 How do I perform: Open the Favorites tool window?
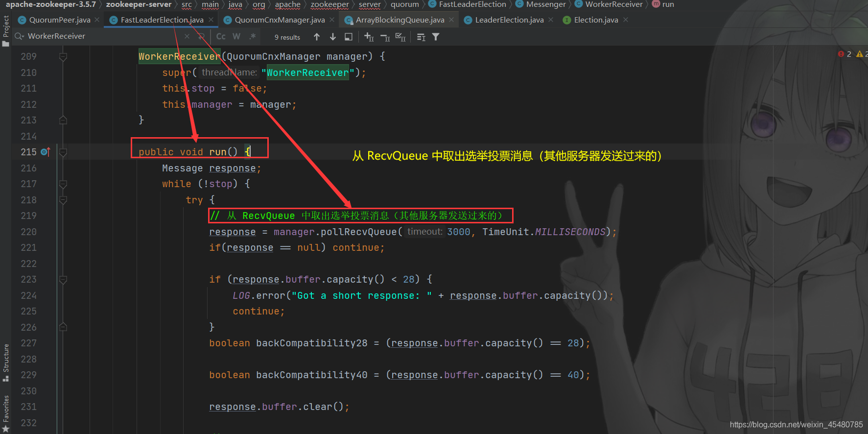click(x=6, y=413)
